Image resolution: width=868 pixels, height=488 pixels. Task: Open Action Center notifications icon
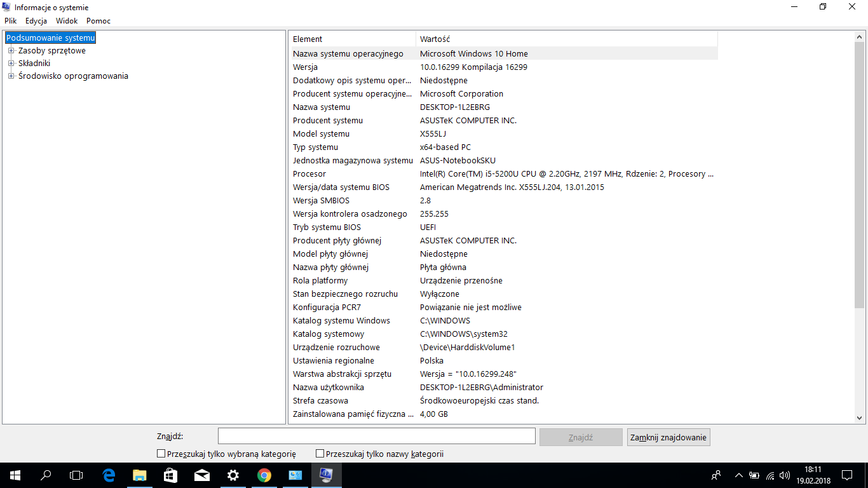(846, 475)
